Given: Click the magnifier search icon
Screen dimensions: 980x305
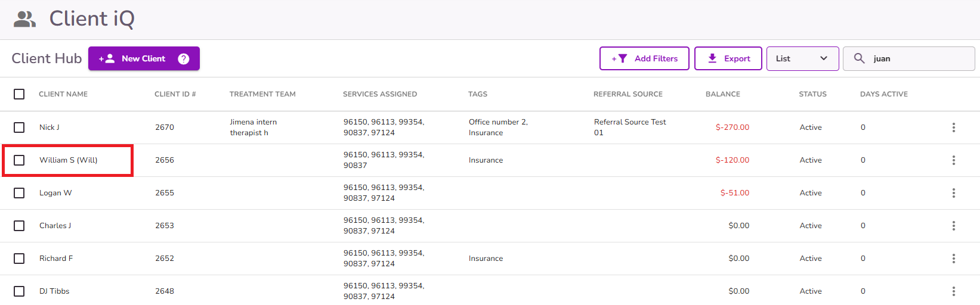Looking at the screenshot, I should coord(859,58).
